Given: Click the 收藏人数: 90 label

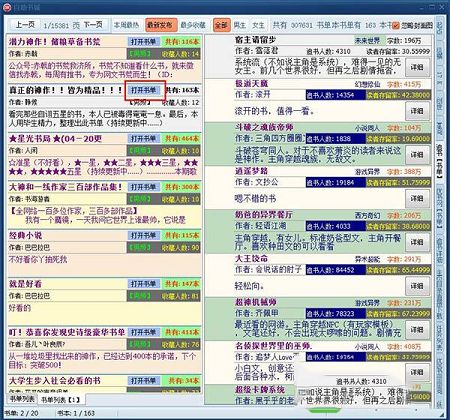Looking at the screenshot, I should (x=180, y=248).
